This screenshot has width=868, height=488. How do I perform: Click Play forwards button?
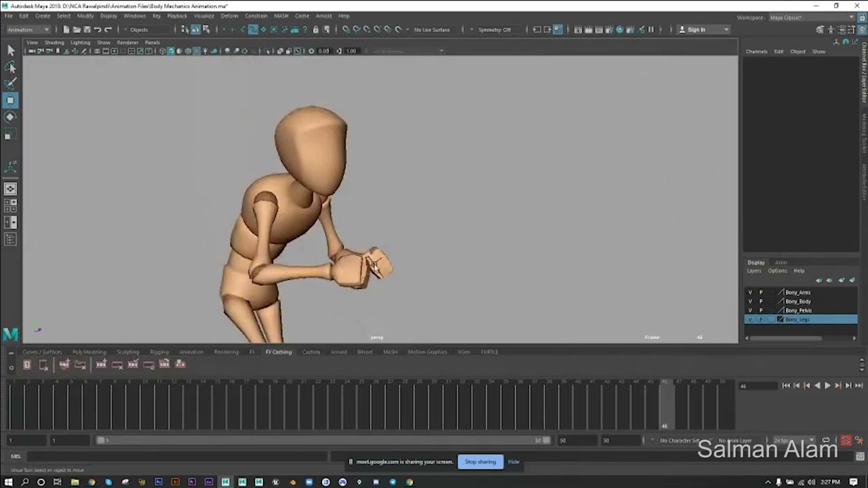(x=827, y=386)
